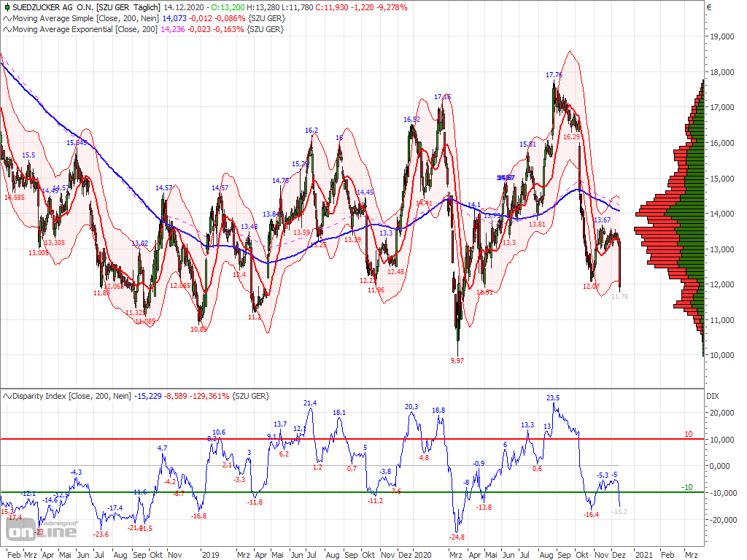Click the 19,000 price axis label
747x560 pixels.
click(x=722, y=36)
